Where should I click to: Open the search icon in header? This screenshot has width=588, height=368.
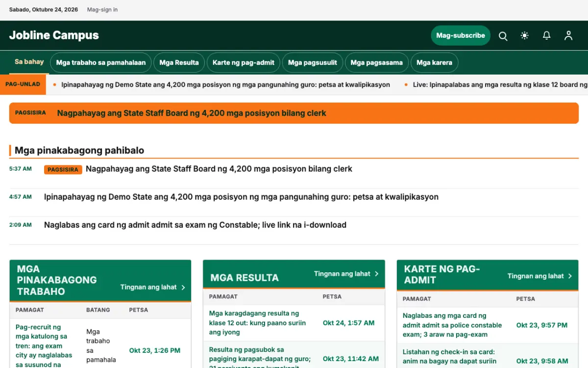(x=503, y=36)
